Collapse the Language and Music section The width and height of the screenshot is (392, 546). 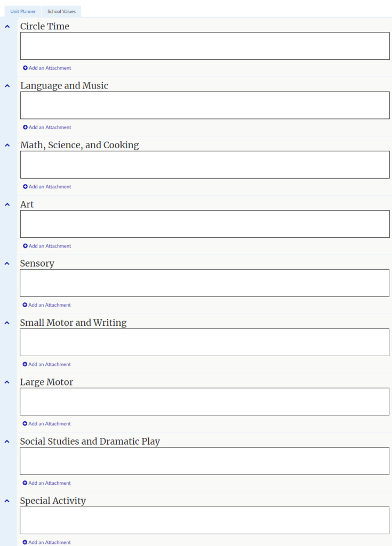7,85
